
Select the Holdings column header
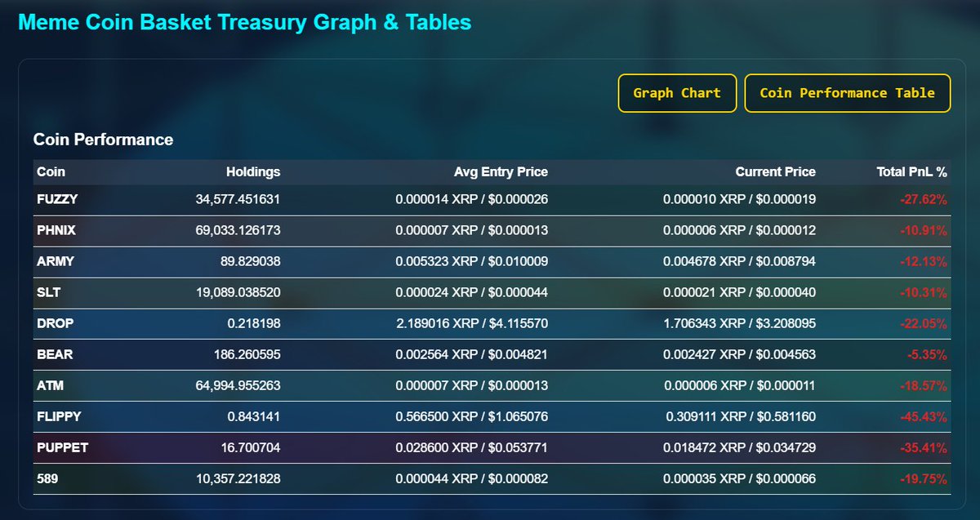pyautogui.click(x=253, y=171)
